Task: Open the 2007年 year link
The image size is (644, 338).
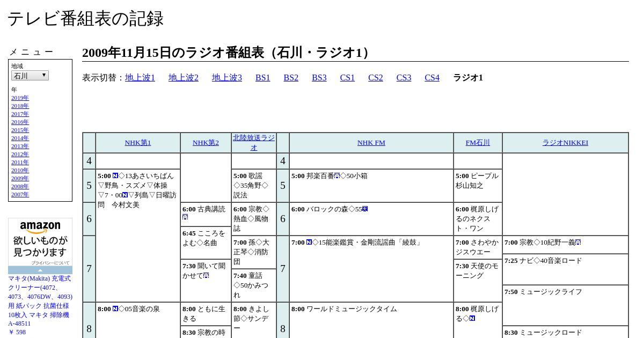Action: 20,194
